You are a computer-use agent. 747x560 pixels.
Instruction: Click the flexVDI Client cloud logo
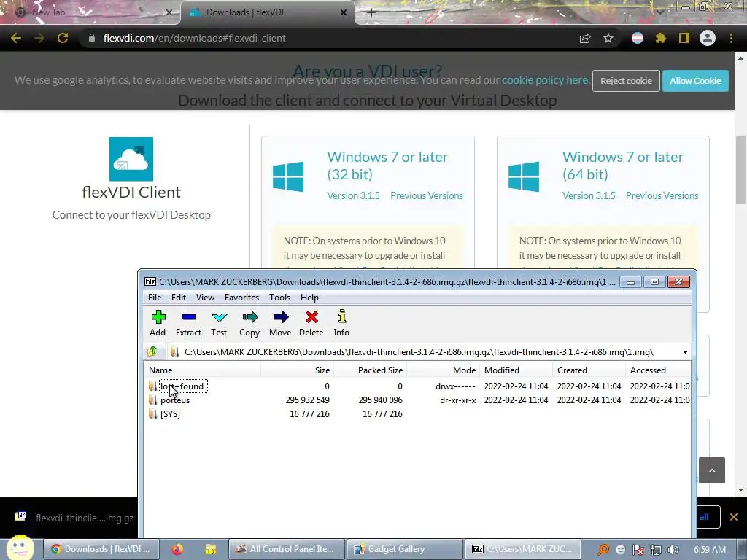131,159
